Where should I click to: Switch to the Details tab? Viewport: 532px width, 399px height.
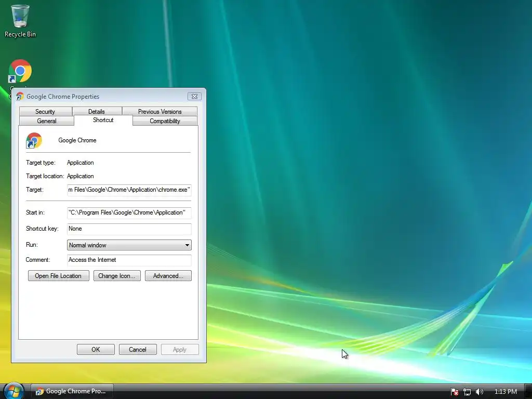97,111
